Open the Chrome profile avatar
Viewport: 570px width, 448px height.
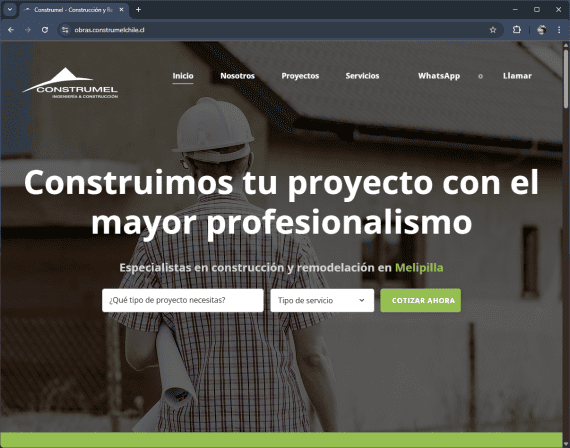click(x=542, y=30)
